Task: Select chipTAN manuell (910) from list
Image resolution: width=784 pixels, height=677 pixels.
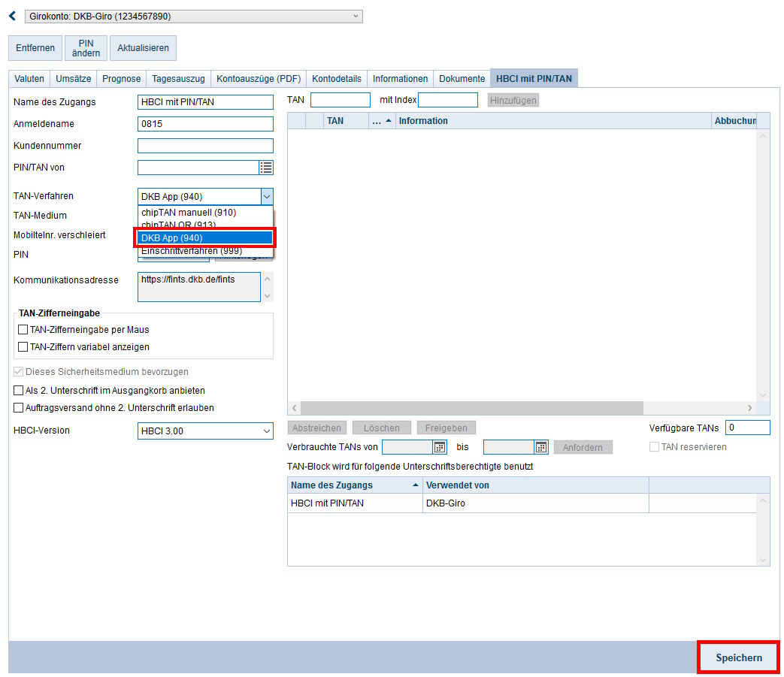Action: pos(189,213)
